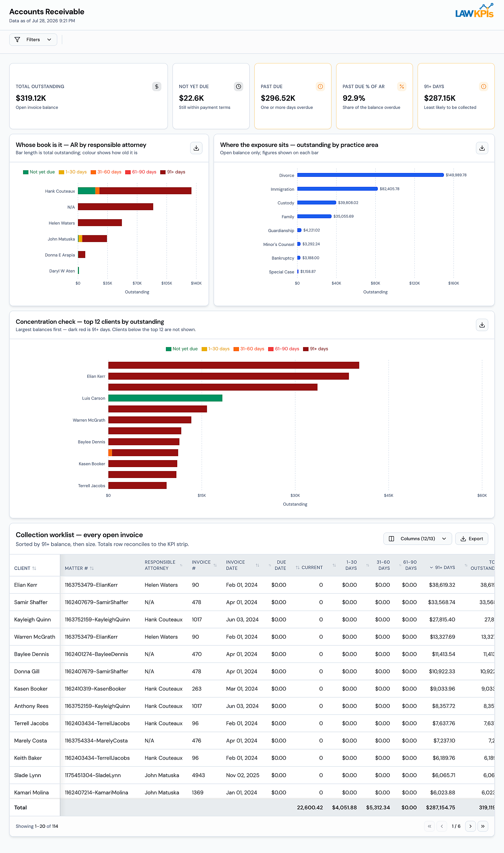Sort by Current column header
Screen dimensions: 504x853
309,568
